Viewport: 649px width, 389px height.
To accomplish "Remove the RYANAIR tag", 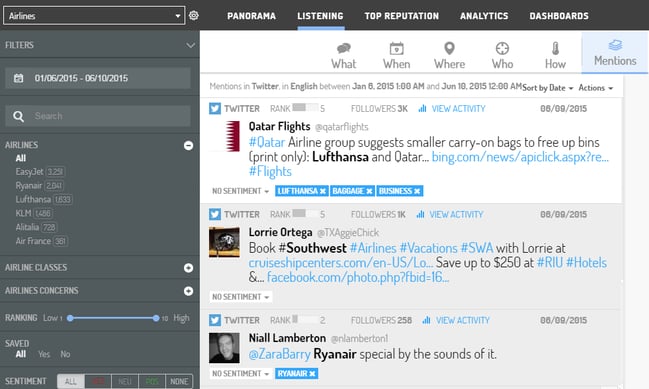I will [312, 374].
